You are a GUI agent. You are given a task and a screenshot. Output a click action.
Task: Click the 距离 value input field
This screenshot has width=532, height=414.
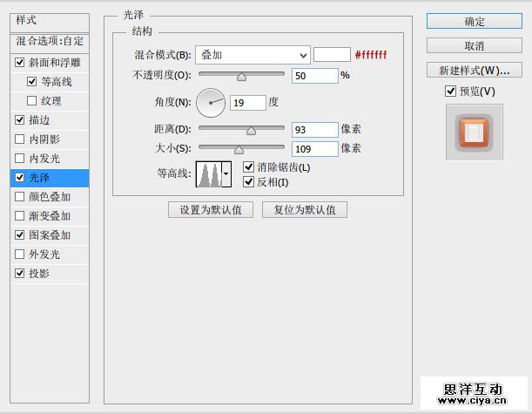(315, 130)
